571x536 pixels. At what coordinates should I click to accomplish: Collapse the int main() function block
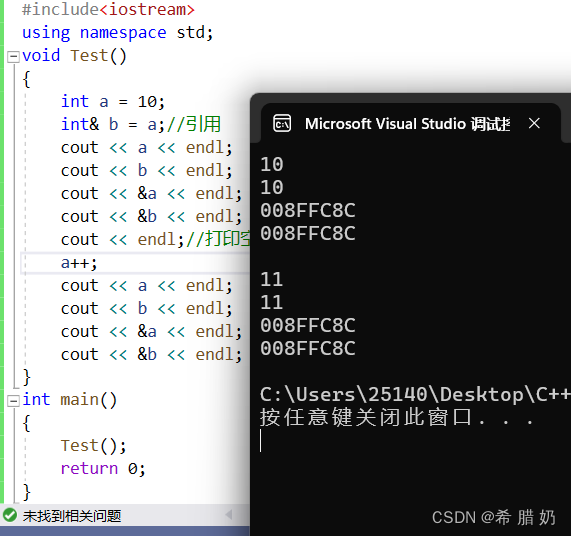(13, 401)
